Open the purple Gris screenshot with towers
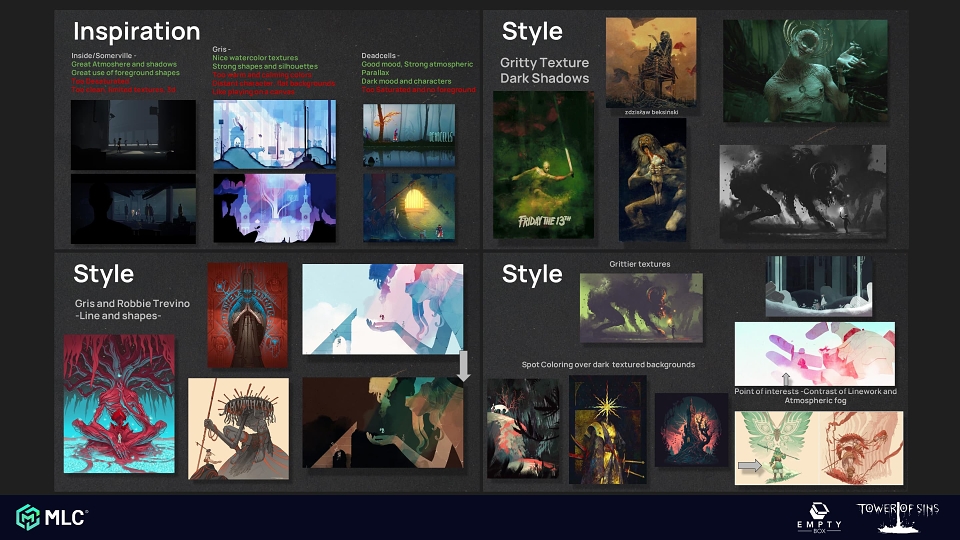Viewport: 960px width, 540px height. point(274,208)
